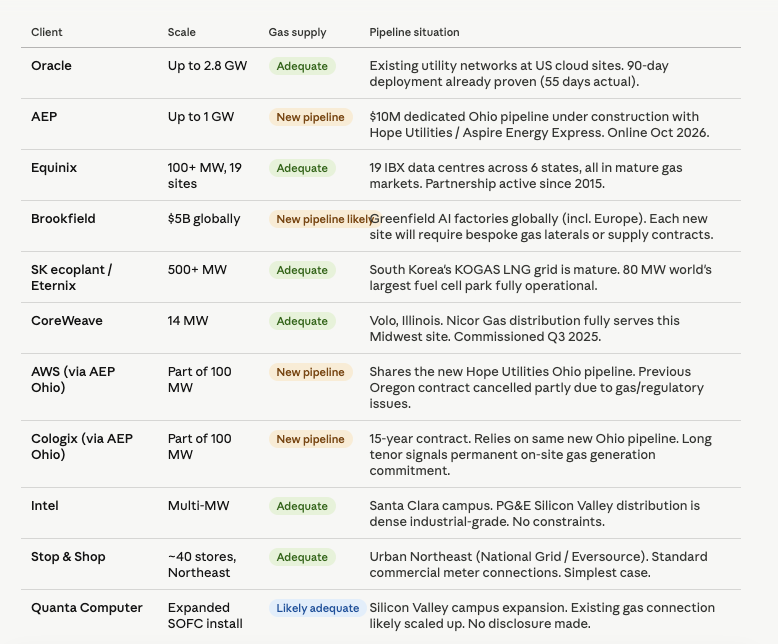This screenshot has width=778, height=644.
Task: Click 'Part of 100 MW' in AWS row
Action: (199, 380)
